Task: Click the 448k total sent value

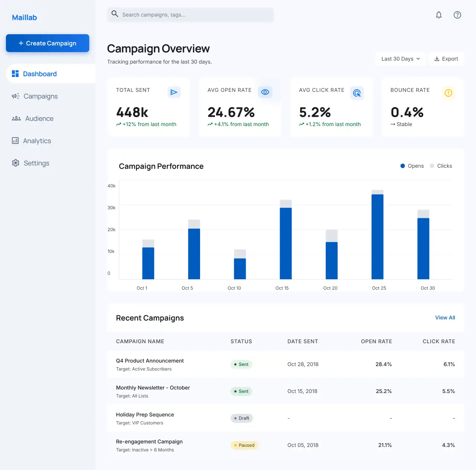Action: (x=132, y=112)
